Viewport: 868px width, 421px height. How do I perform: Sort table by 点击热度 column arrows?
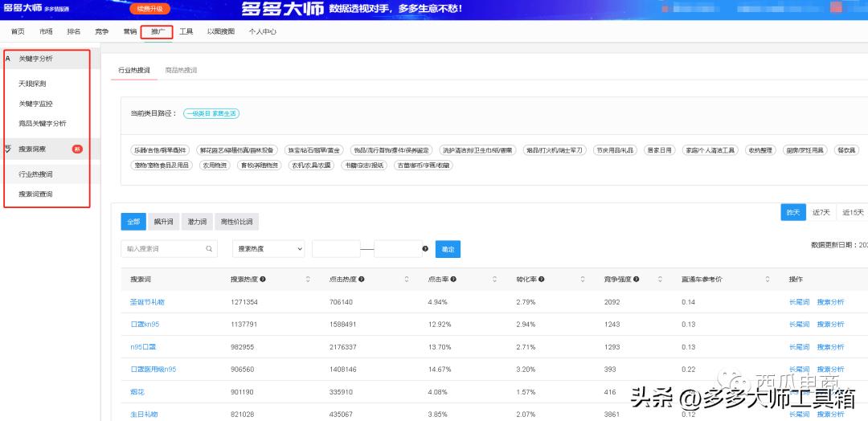(x=407, y=280)
